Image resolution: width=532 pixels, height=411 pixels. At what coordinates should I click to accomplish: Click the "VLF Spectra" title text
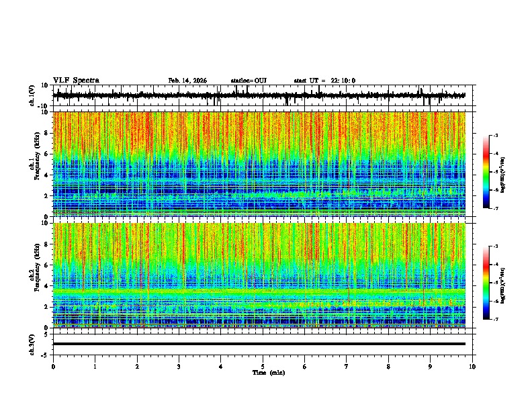[x=76, y=81]
